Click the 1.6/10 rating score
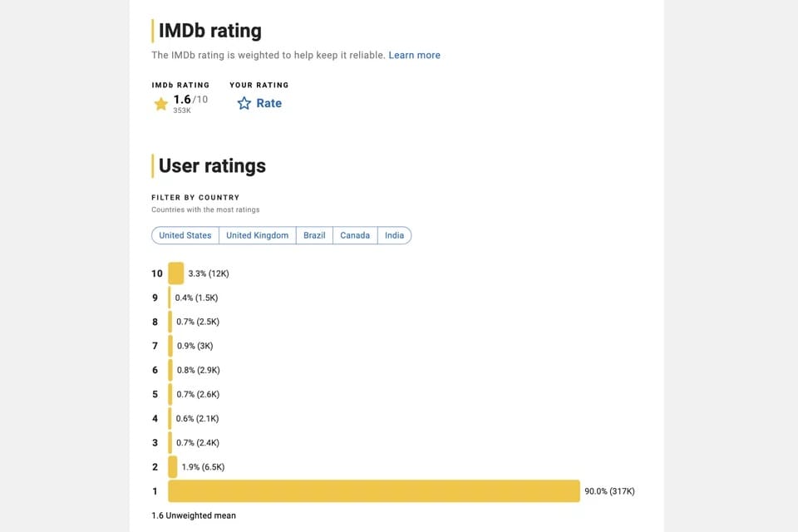798x532 pixels. (x=190, y=100)
